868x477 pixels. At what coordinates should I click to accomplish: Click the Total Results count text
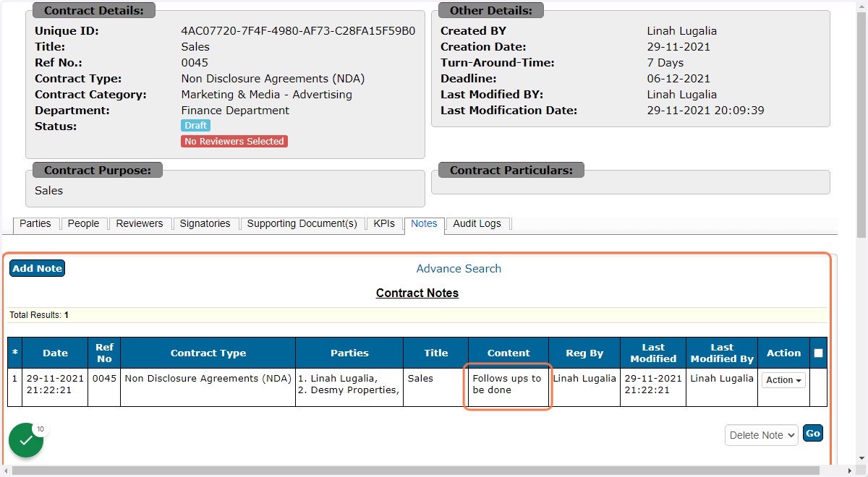point(39,315)
